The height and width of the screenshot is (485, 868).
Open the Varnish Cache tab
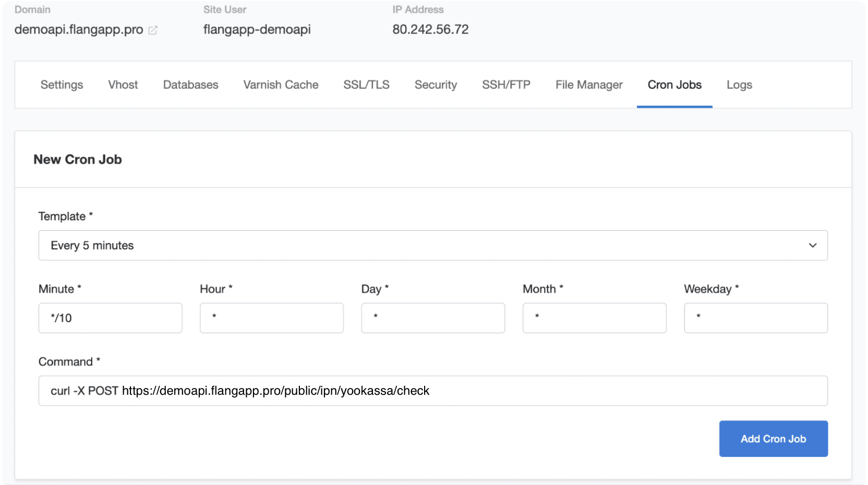point(281,85)
